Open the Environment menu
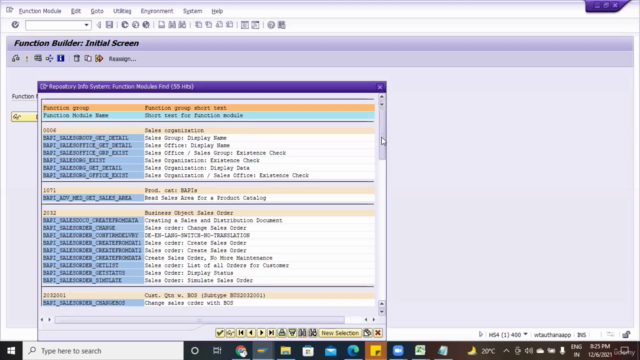This screenshot has height=360, width=640. point(157,11)
